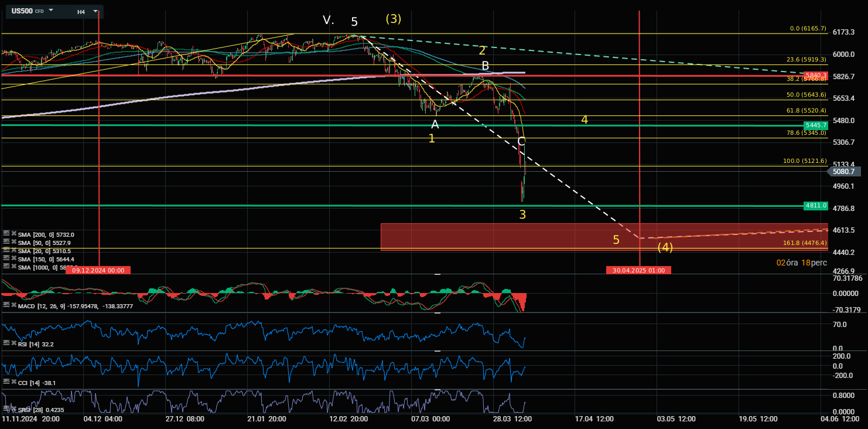Select the Fibonacci 0.0 (6165.7) level label
This screenshot has width=868, height=429.
808,28
